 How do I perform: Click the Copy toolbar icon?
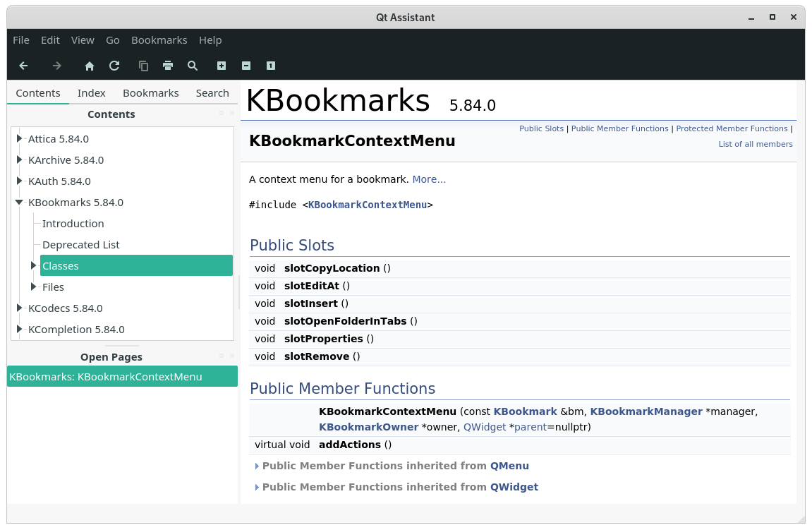[x=143, y=66]
